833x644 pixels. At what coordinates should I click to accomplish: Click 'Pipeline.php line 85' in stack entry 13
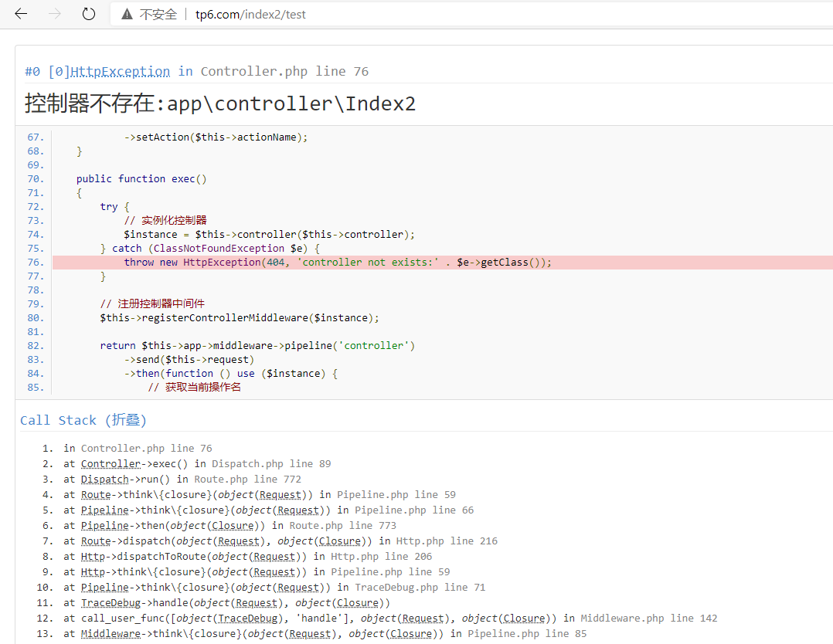pyautogui.click(x=527, y=633)
